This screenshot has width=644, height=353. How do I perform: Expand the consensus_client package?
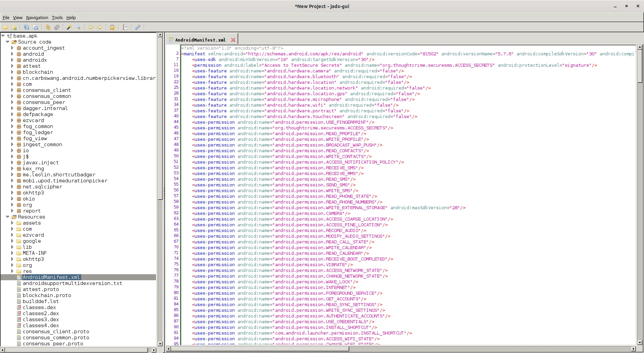[12, 90]
